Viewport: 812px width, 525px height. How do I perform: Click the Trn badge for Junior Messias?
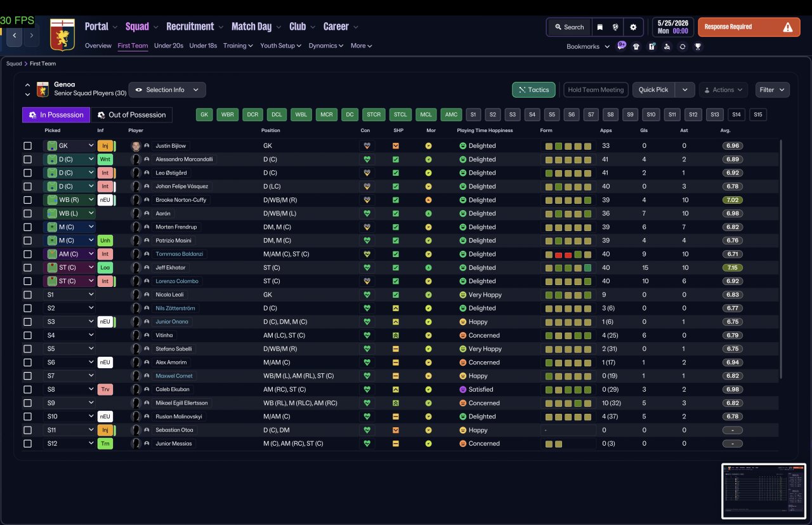(x=105, y=443)
